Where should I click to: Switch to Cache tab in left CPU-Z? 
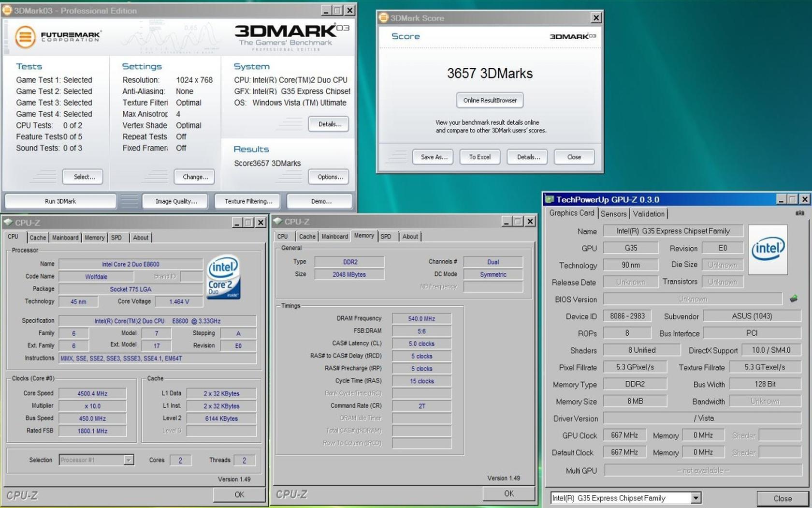click(38, 238)
